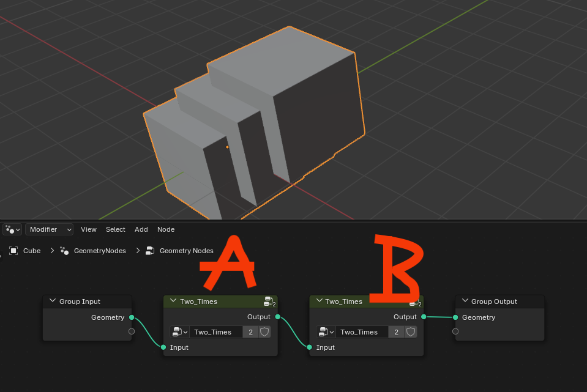Open the Add menu
This screenshot has height=392, width=587.
(x=141, y=229)
